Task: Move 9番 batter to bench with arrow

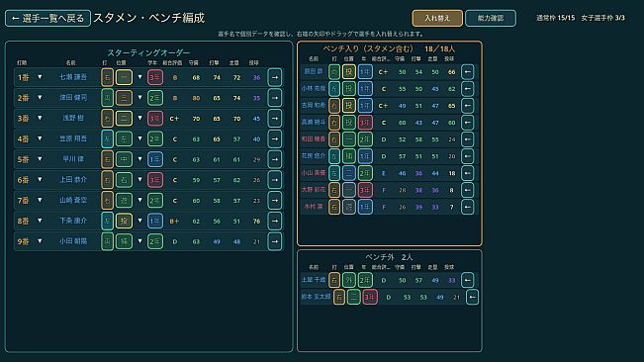Action: 274,241
